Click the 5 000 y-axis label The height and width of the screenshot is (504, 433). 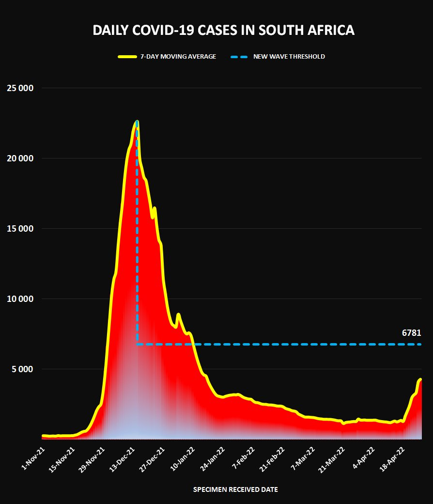[x=22, y=369]
